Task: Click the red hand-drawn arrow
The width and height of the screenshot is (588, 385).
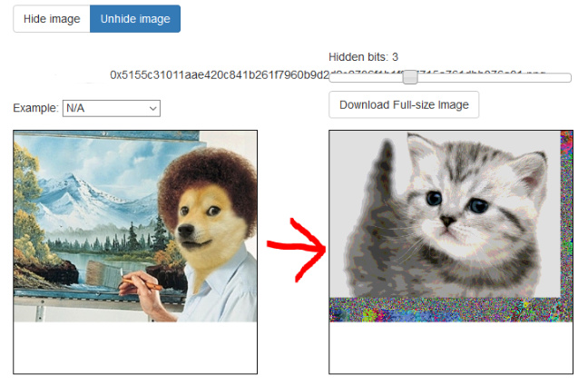Action: click(x=296, y=249)
